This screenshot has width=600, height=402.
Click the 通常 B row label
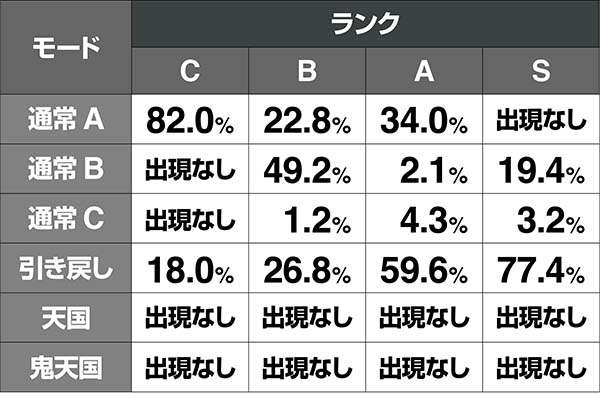tap(66, 170)
